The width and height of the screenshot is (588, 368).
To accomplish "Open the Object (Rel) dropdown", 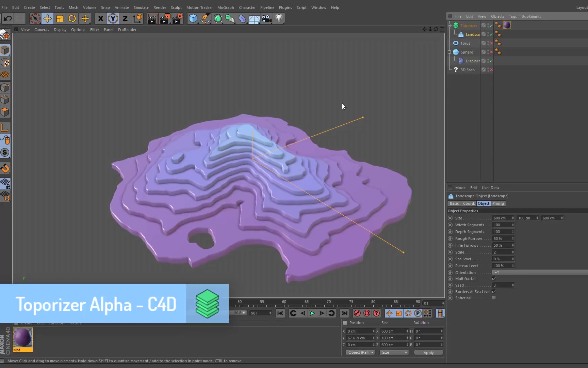I will pos(360,352).
